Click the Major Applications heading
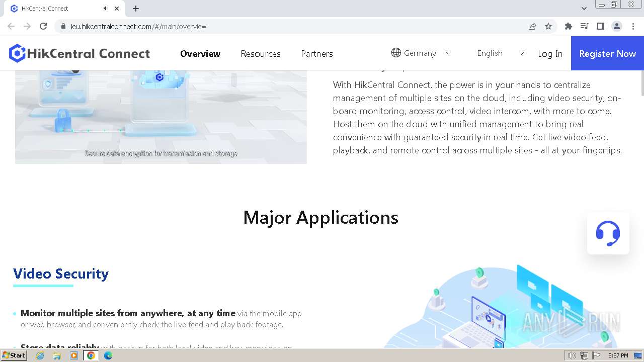The height and width of the screenshot is (362, 644). pos(321,217)
